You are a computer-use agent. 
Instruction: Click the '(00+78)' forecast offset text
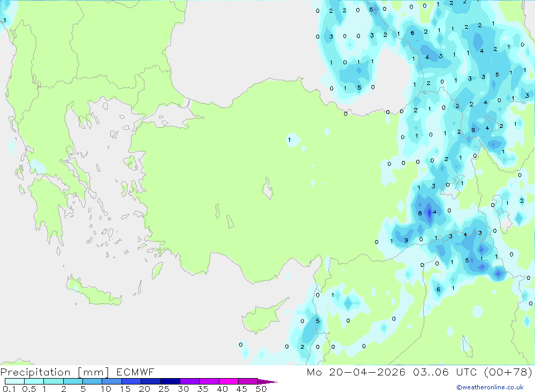(508, 372)
